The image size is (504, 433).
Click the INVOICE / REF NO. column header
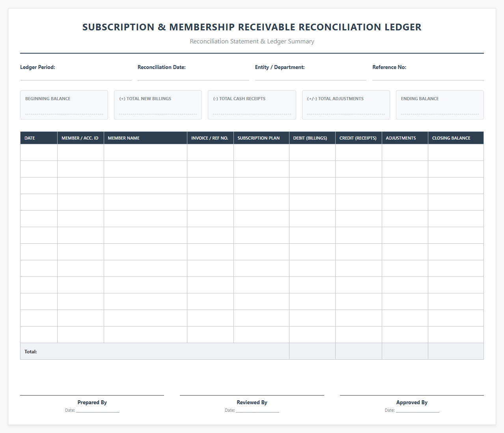210,138
